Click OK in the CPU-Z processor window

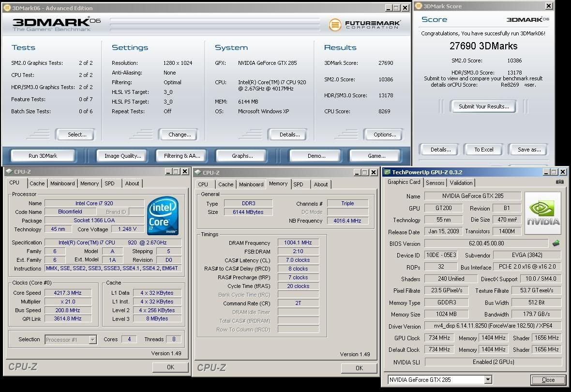pos(170,367)
